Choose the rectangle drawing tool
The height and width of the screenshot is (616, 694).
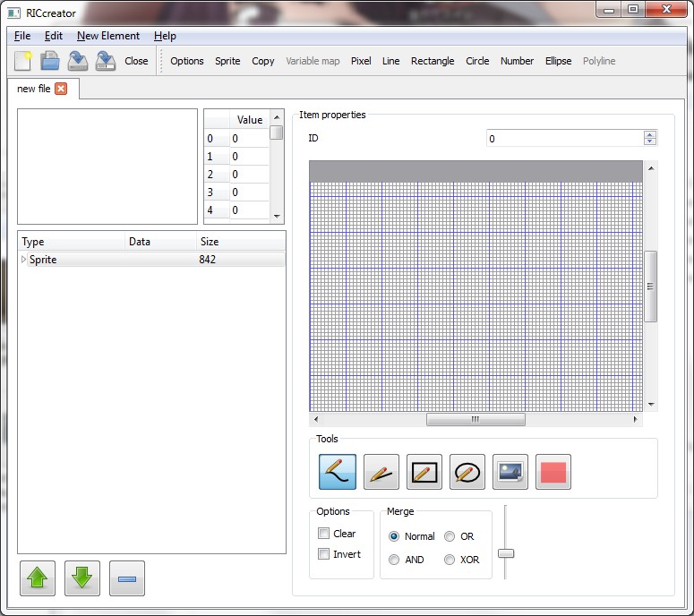click(x=424, y=472)
